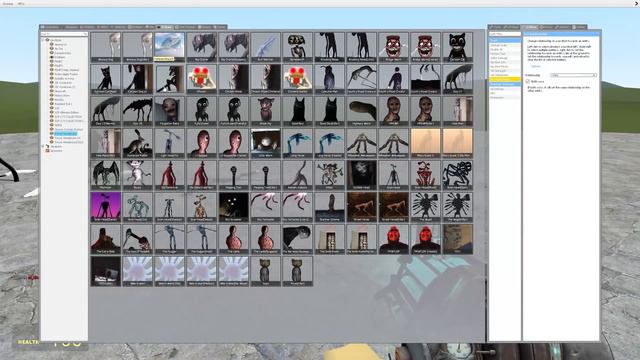Image resolution: width=640 pixels, height=360 pixels.
Task: Spawn the long-necked bird-beaked creature NPC
Action: (138, 239)
